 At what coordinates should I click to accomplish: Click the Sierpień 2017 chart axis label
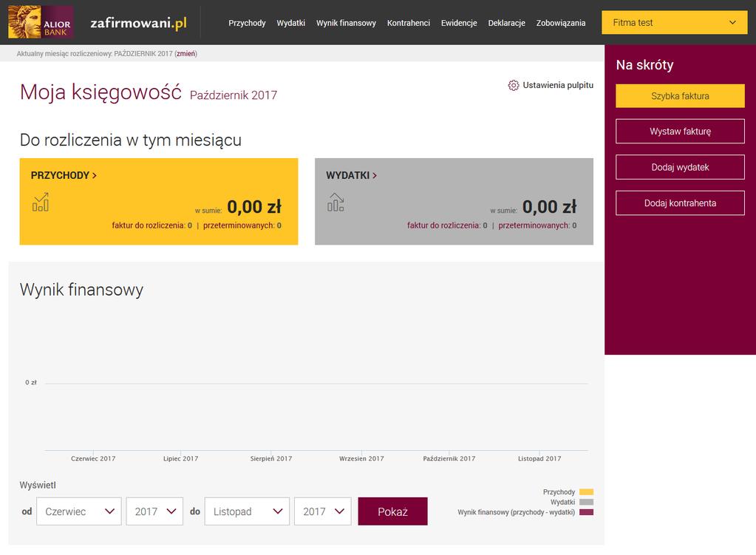tap(271, 459)
